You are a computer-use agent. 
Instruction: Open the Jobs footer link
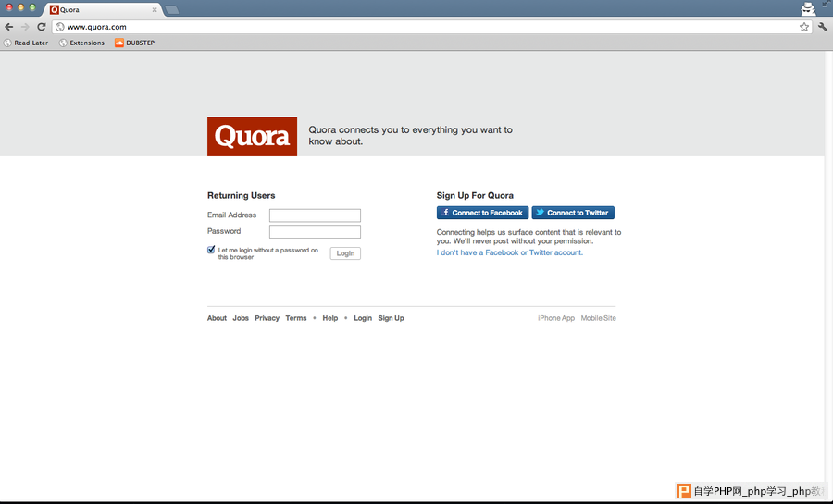tap(241, 318)
